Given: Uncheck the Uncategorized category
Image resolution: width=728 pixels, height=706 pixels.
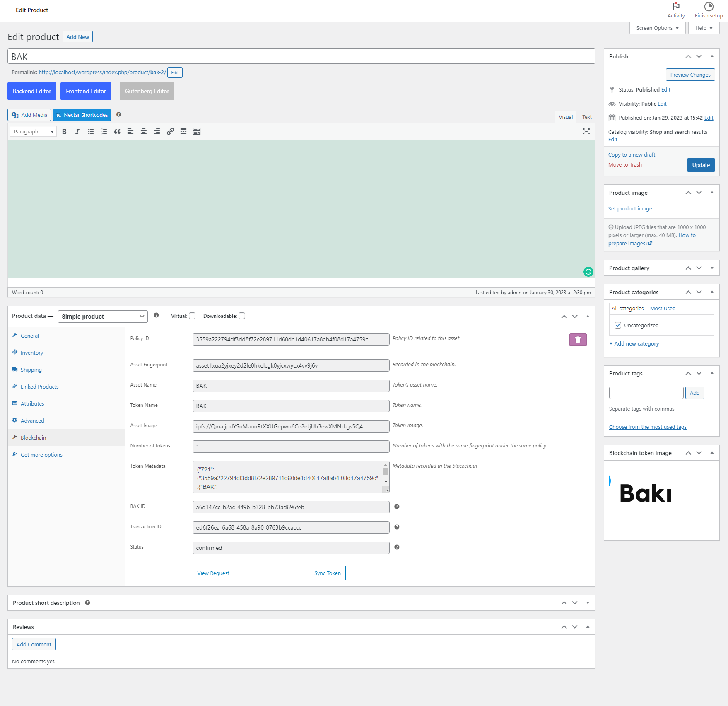Looking at the screenshot, I should click(618, 325).
